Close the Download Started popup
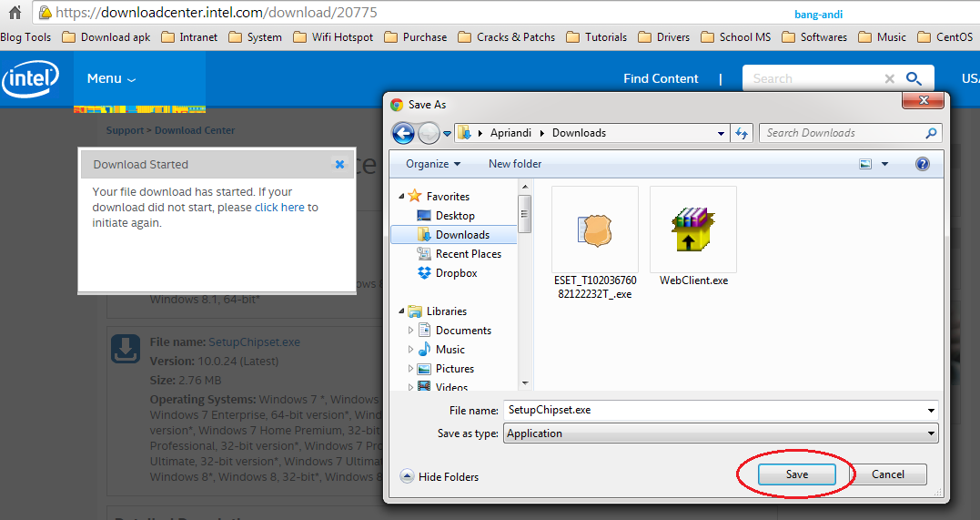Image resolution: width=980 pixels, height=520 pixels. [339, 165]
